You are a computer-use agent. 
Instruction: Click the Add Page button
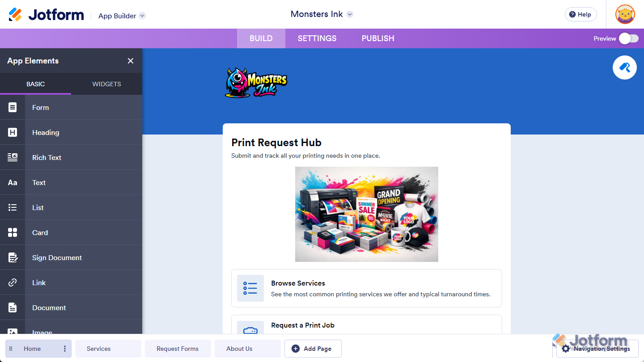[313, 349]
